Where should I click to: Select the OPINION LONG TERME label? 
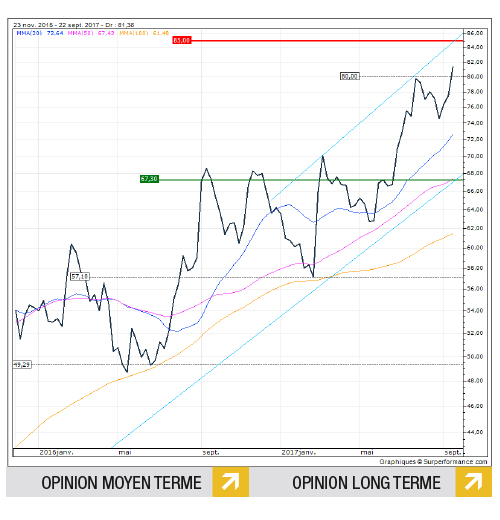(x=366, y=483)
